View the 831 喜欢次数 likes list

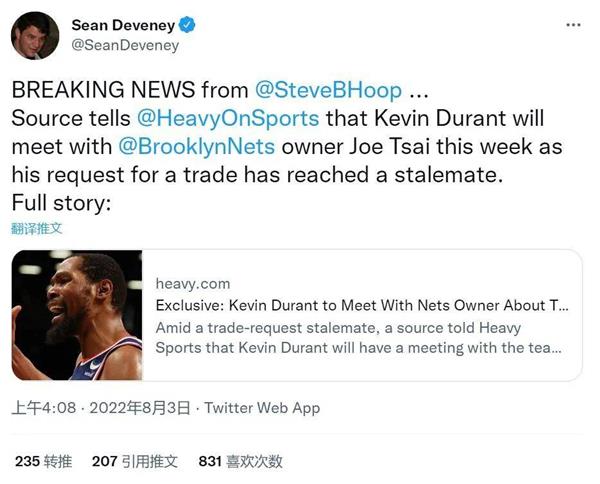[x=241, y=461]
